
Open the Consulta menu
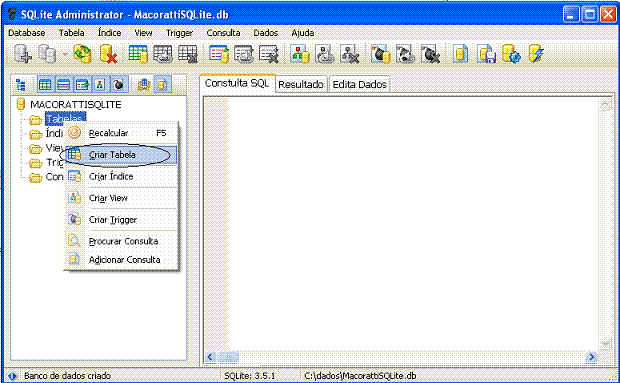click(x=223, y=33)
